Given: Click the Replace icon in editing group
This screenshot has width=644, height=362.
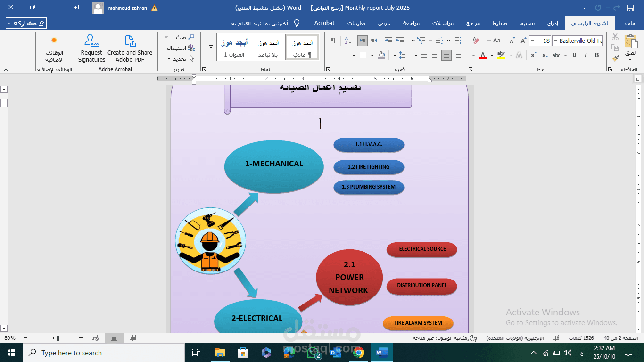Looking at the screenshot, I should click(191, 48).
